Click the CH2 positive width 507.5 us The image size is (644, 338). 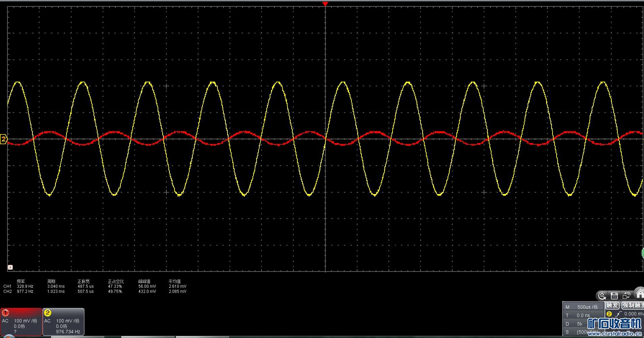point(86,291)
